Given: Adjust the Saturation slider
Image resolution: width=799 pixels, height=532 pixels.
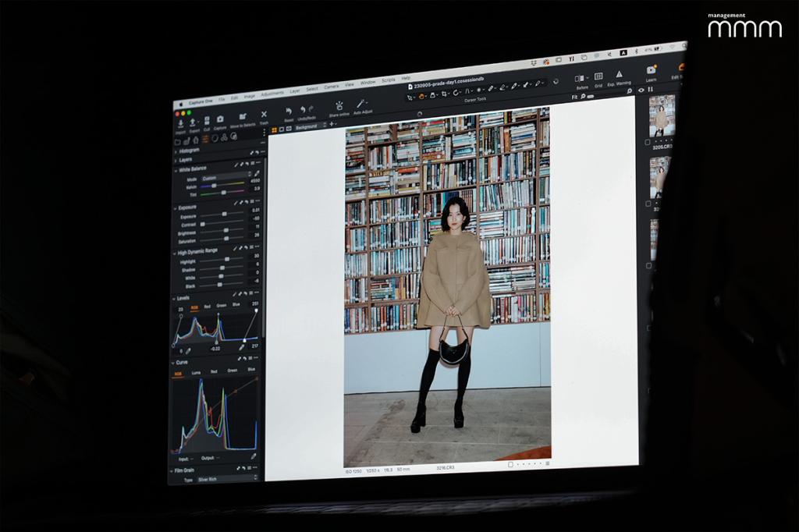Looking at the screenshot, I should pyautogui.click(x=222, y=239).
